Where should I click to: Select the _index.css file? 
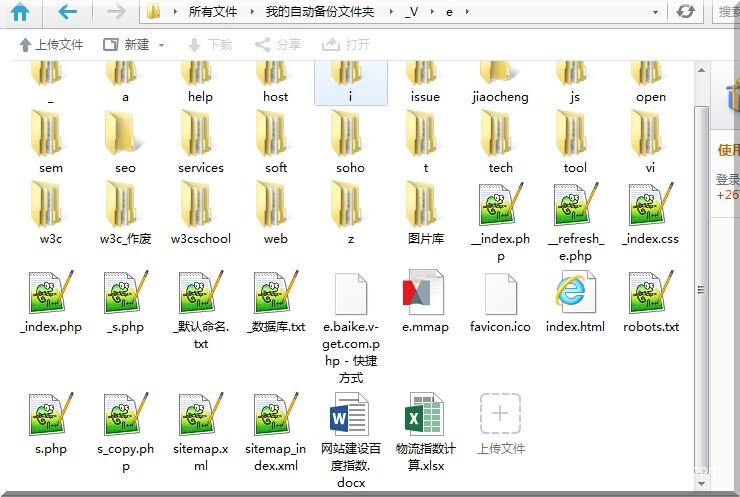tap(650, 213)
